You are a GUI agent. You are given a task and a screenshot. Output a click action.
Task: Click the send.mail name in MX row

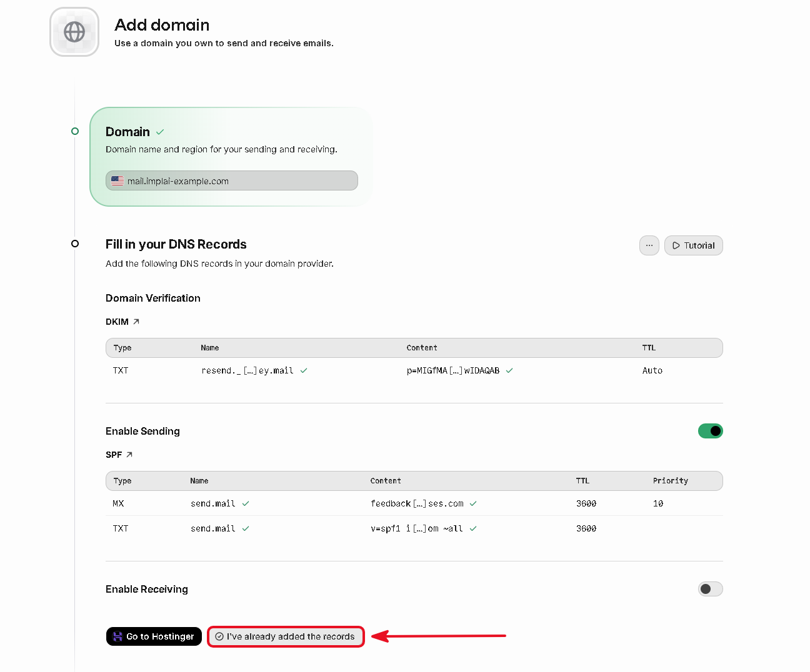click(x=213, y=503)
